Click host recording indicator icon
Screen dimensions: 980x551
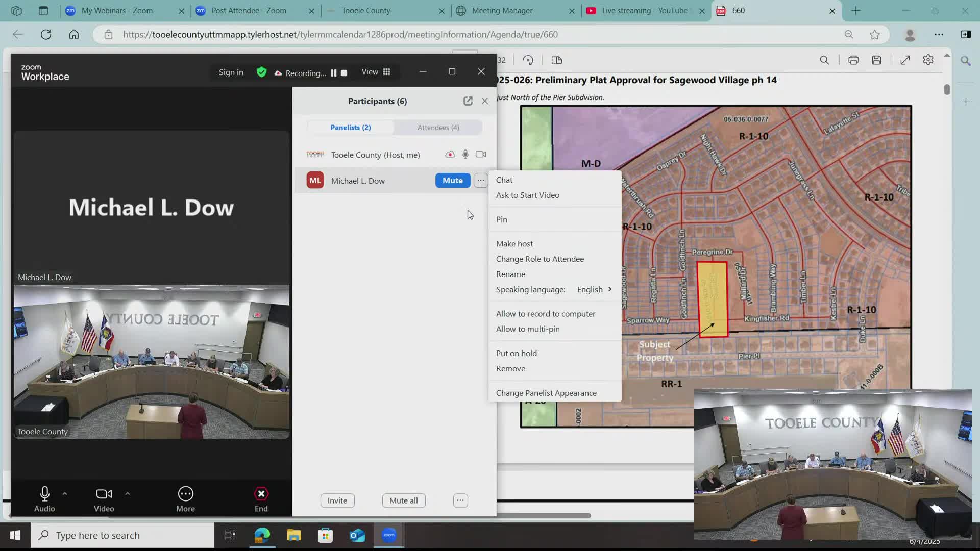[x=450, y=154]
